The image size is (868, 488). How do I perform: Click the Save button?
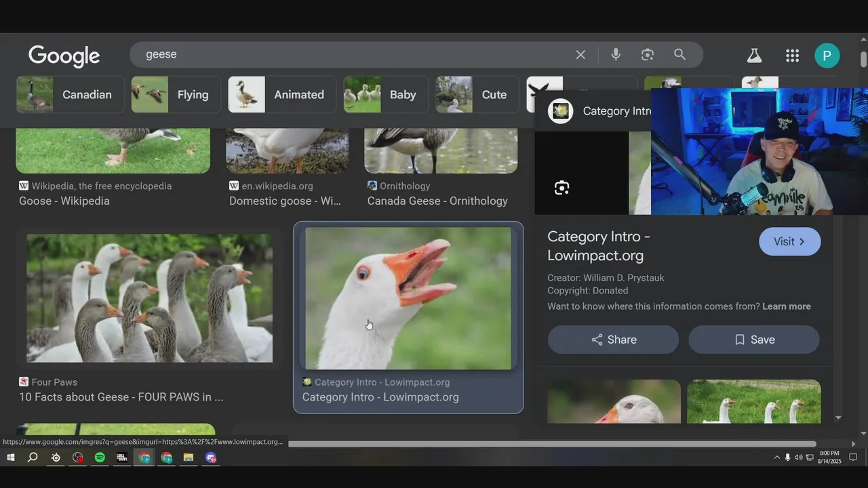pos(754,340)
